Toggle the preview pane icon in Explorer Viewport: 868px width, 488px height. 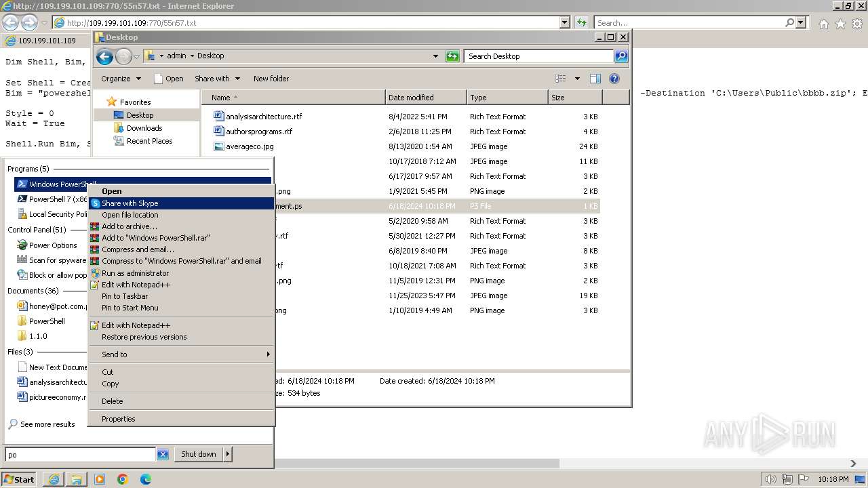pos(595,79)
